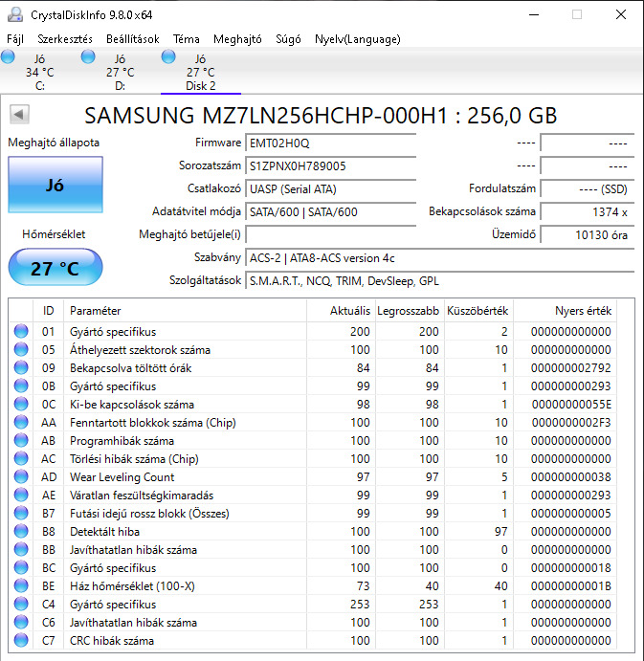644x661 pixels.
Task: Click status orb of attribute 01 row
Action: click(21, 331)
